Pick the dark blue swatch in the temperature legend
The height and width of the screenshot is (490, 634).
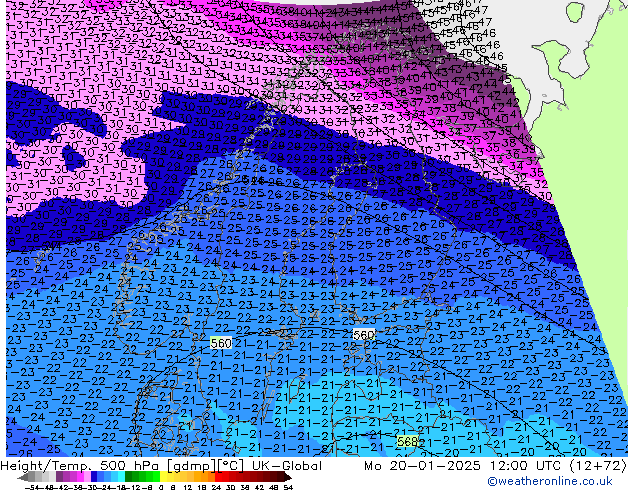[94, 477]
